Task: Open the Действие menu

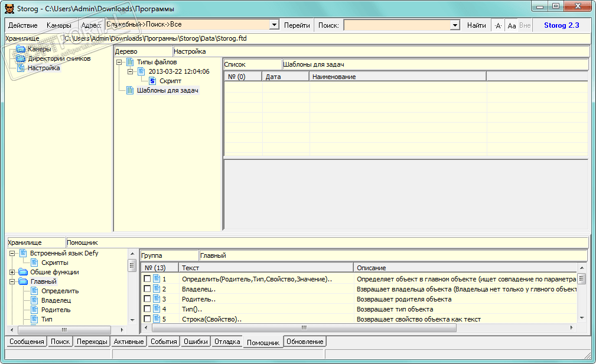Action: point(23,25)
